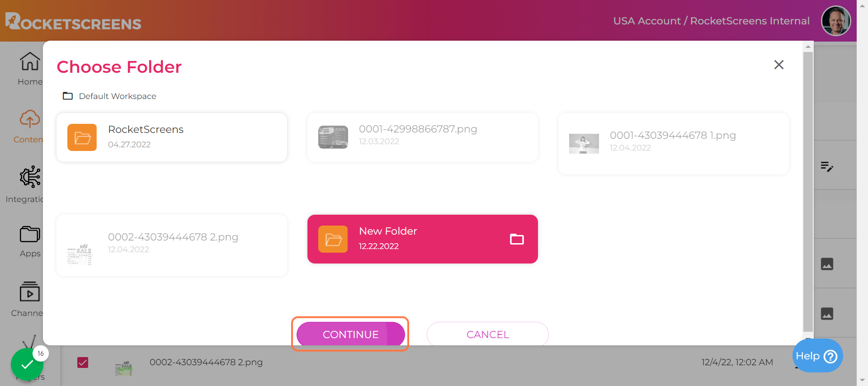868x386 pixels.
Task: Click the 0002-43039444678 2.png thumbnail in dialog
Action: pyautogui.click(x=80, y=254)
